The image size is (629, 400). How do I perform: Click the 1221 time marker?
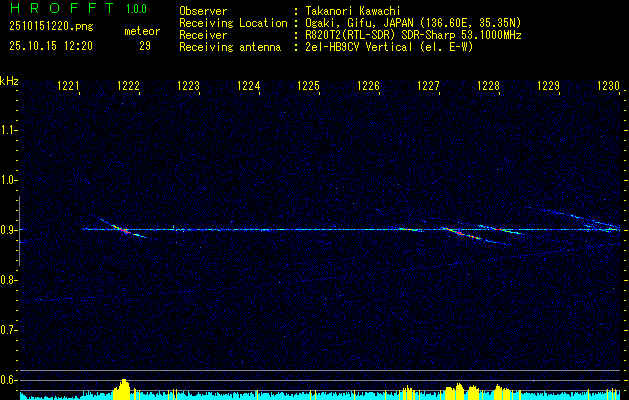pos(69,85)
